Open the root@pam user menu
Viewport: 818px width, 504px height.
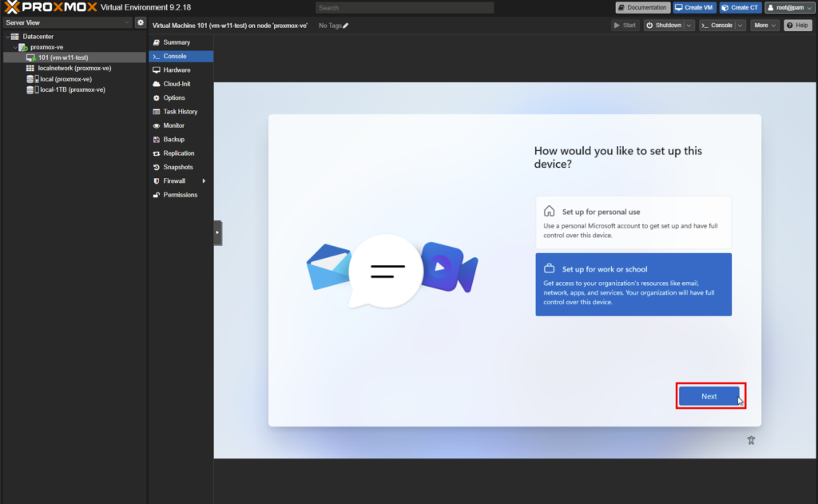coord(788,7)
